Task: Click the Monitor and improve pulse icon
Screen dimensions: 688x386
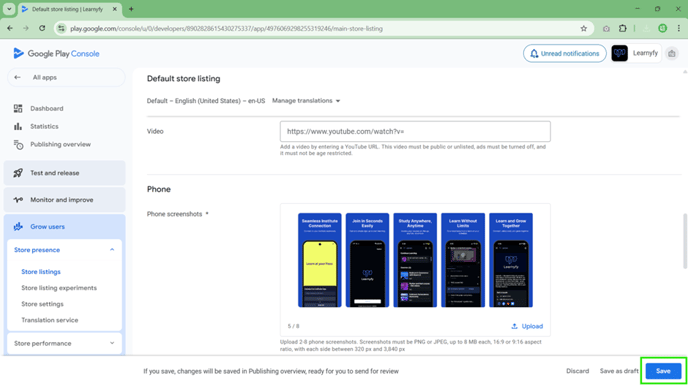Action: (18, 200)
